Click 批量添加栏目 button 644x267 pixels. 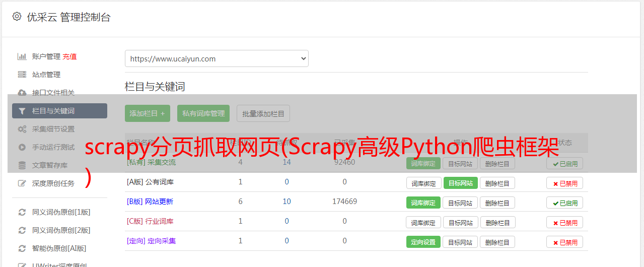pos(263,113)
